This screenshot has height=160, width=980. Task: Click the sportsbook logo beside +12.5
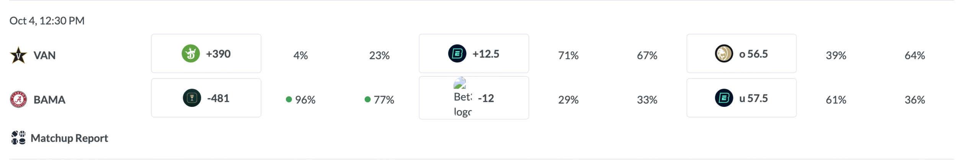[x=457, y=53]
